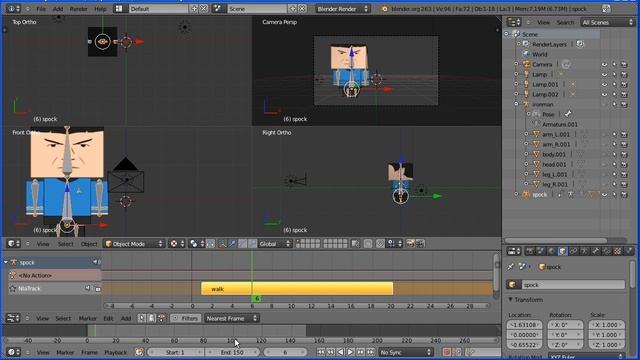This screenshot has width=640, height=360.
Task: Toggle body.001 selectability cursor icon
Action: click(614, 154)
